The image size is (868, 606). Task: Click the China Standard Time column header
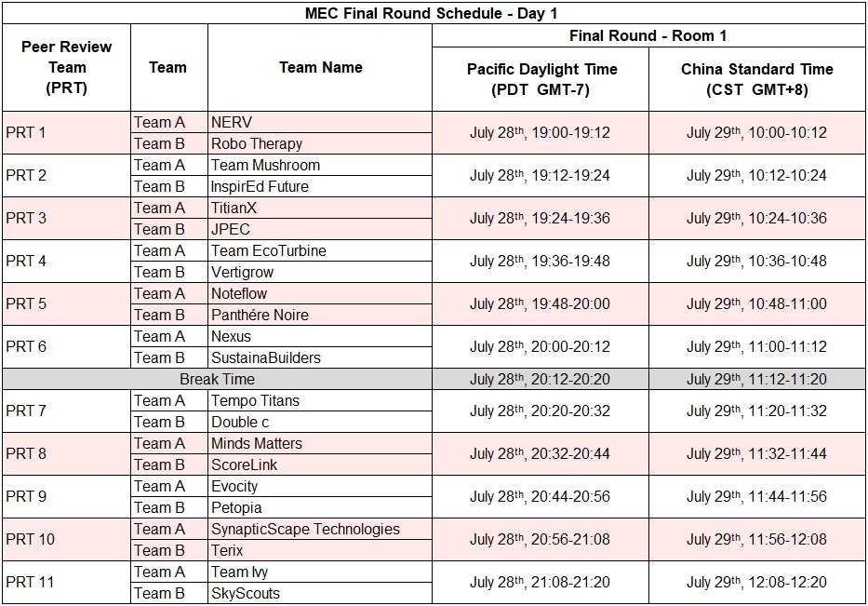pyautogui.click(x=755, y=79)
